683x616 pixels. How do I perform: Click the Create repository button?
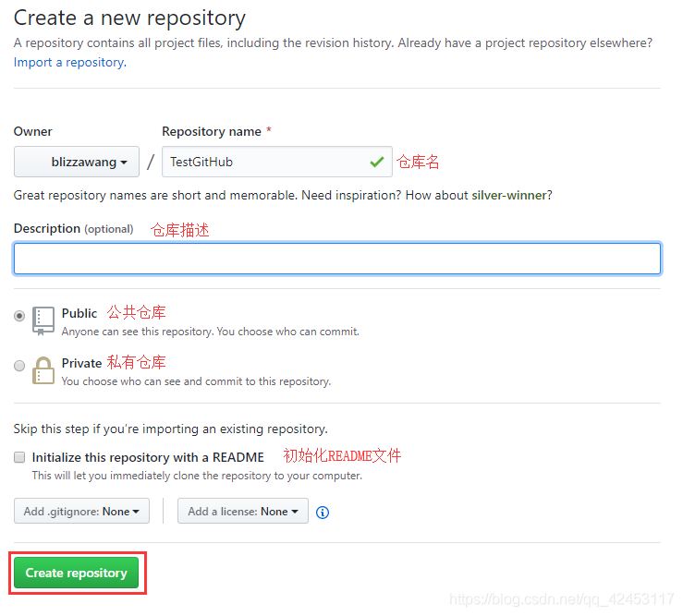tap(76, 573)
